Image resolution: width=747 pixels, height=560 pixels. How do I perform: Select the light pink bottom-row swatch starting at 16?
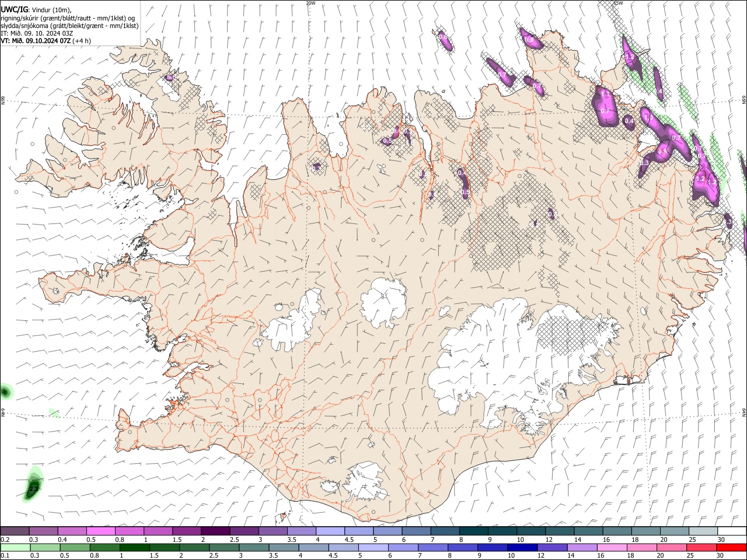612,548
